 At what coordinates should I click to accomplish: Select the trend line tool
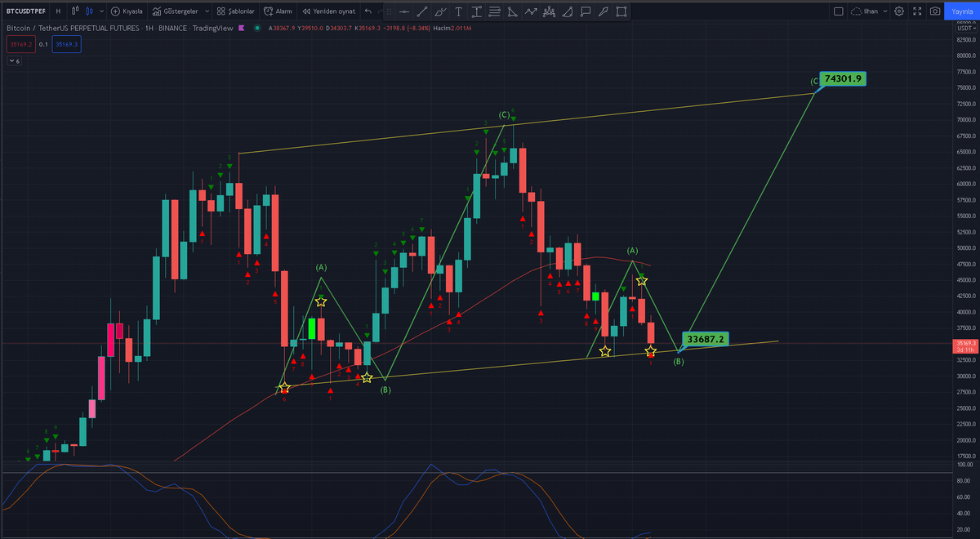point(422,11)
